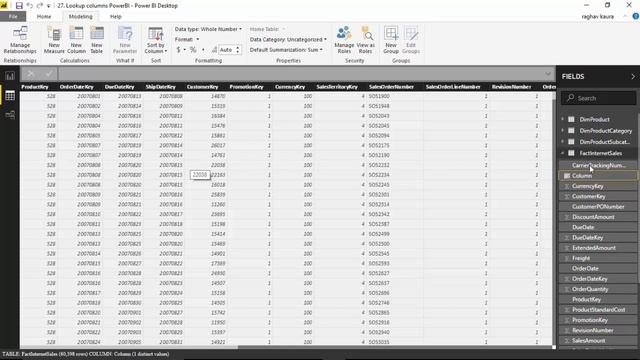This screenshot has width=640, height=360.
Task: Open Home Table dropdown
Action: (267, 29)
